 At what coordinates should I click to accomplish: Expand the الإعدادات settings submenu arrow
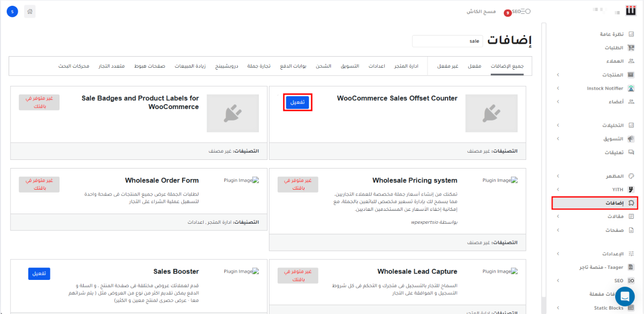click(558, 254)
